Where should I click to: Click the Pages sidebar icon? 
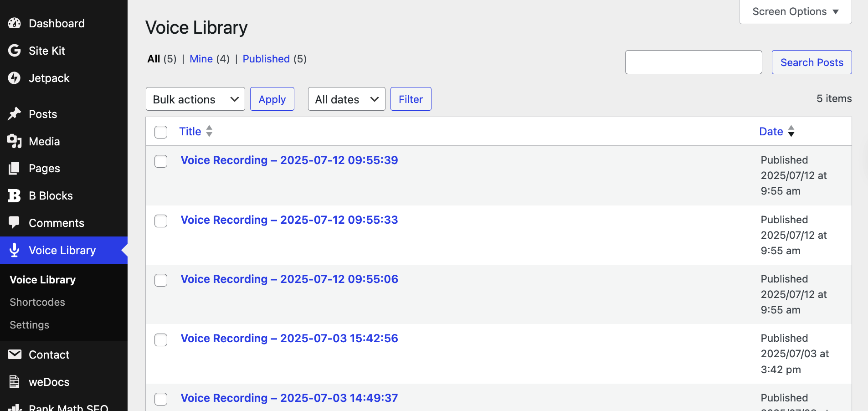(x=15, y=168)
